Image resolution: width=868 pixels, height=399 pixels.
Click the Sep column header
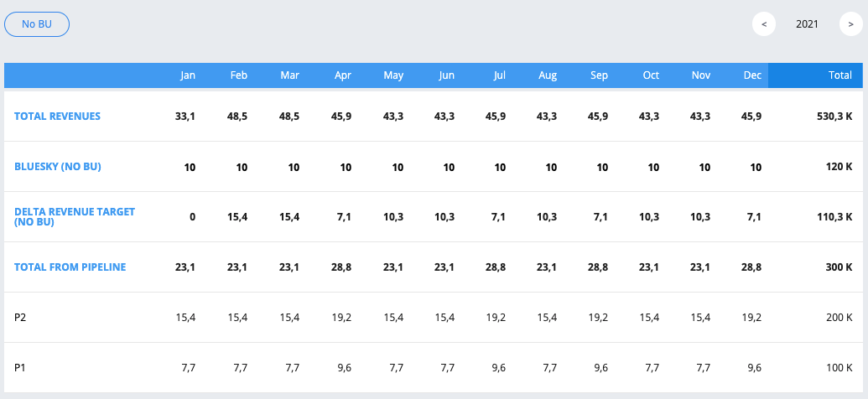pos(599,75)
